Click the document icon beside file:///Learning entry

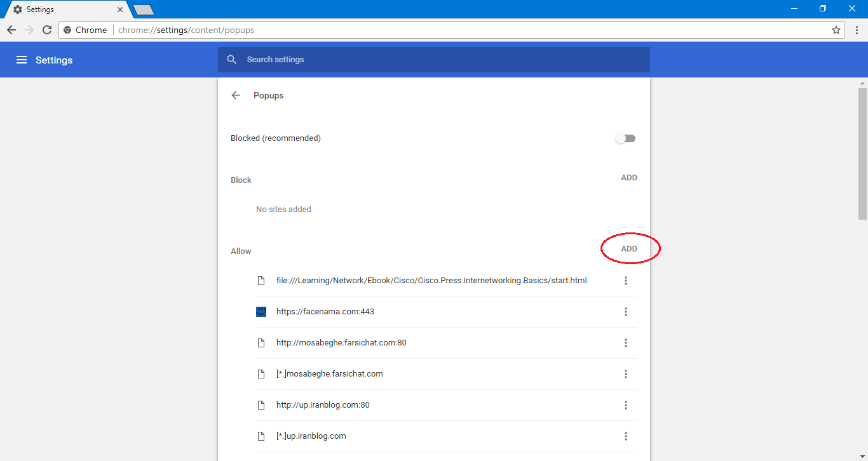tap(261, 281)
